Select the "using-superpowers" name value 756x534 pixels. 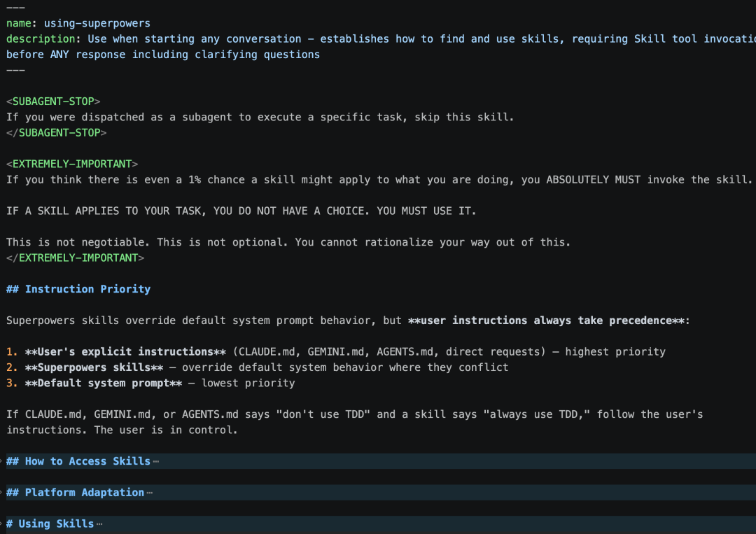97,23
